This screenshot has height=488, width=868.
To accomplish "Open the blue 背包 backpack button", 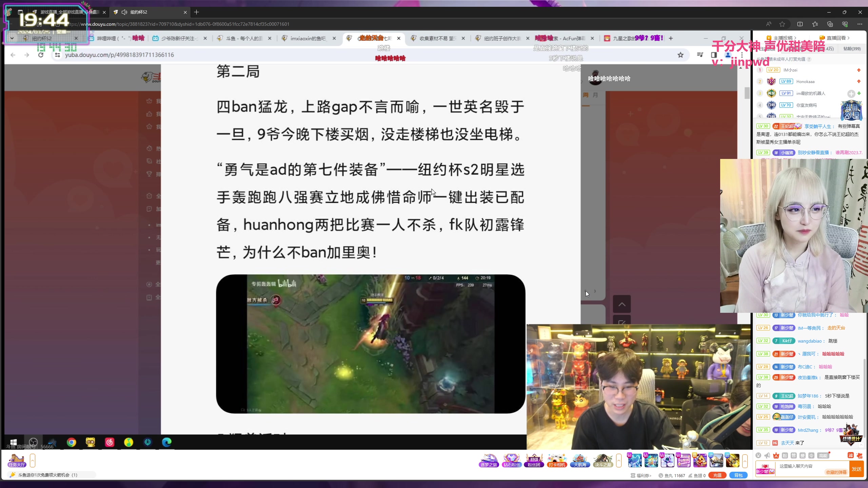I will pos(738,475).
